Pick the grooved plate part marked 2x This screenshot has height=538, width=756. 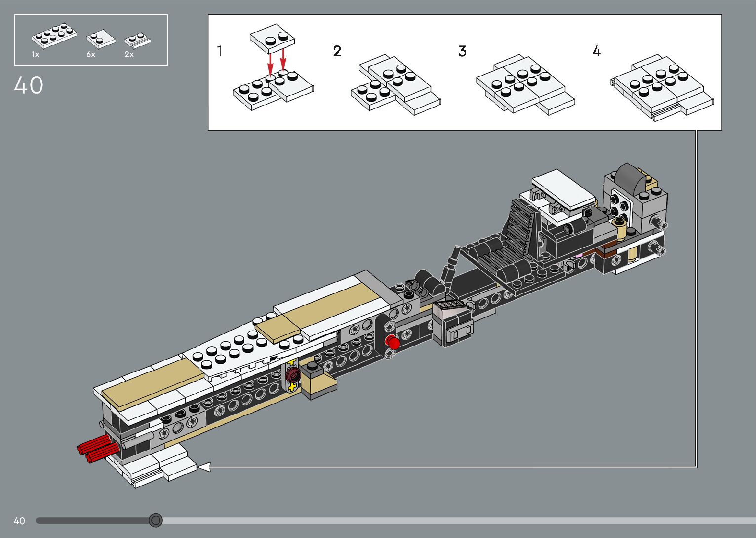coord(137,41)
